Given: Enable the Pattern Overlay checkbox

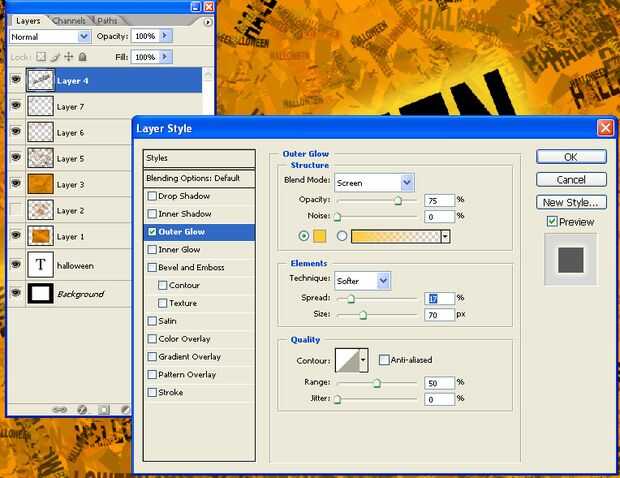Looking at the screenshot, I should tap(152, 374).
